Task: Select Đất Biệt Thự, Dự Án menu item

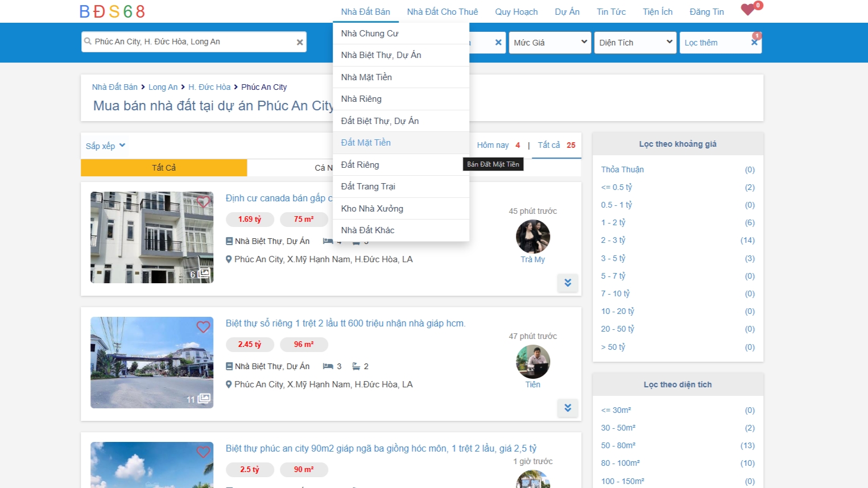Action: [x=401, y=121]
